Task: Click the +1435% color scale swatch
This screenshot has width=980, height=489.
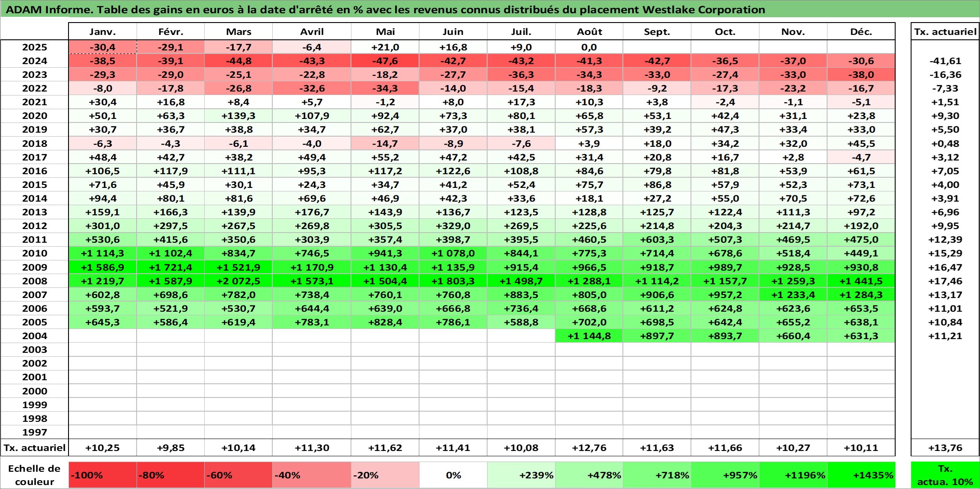Action: pyautogui.click(x=861, y=475)
